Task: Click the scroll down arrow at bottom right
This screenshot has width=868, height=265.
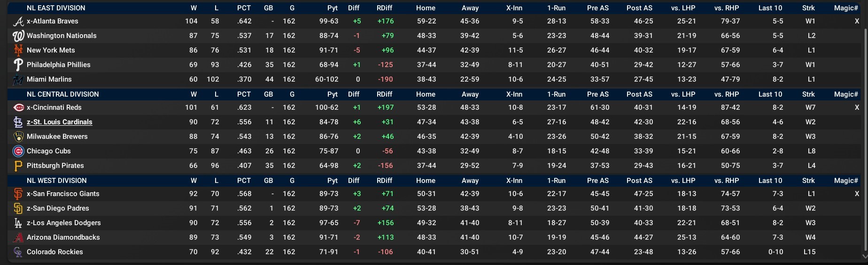Action: click(x=865, y=256)
